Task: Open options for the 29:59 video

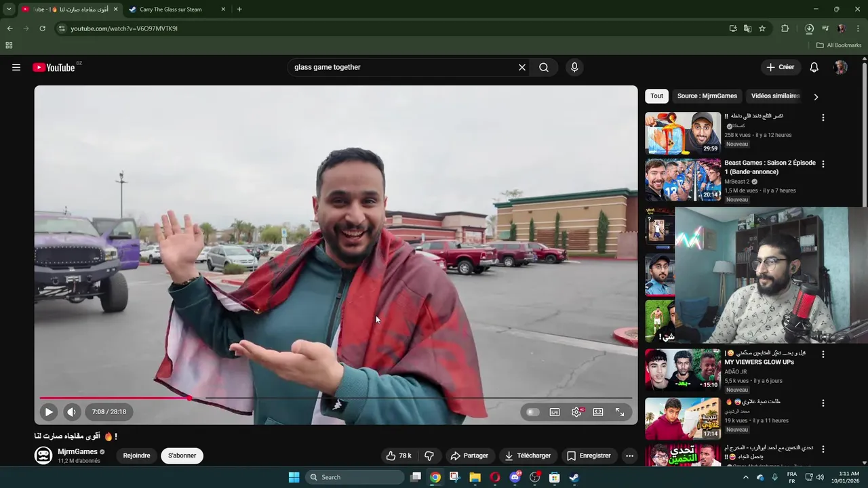Action: click(823, 117)
